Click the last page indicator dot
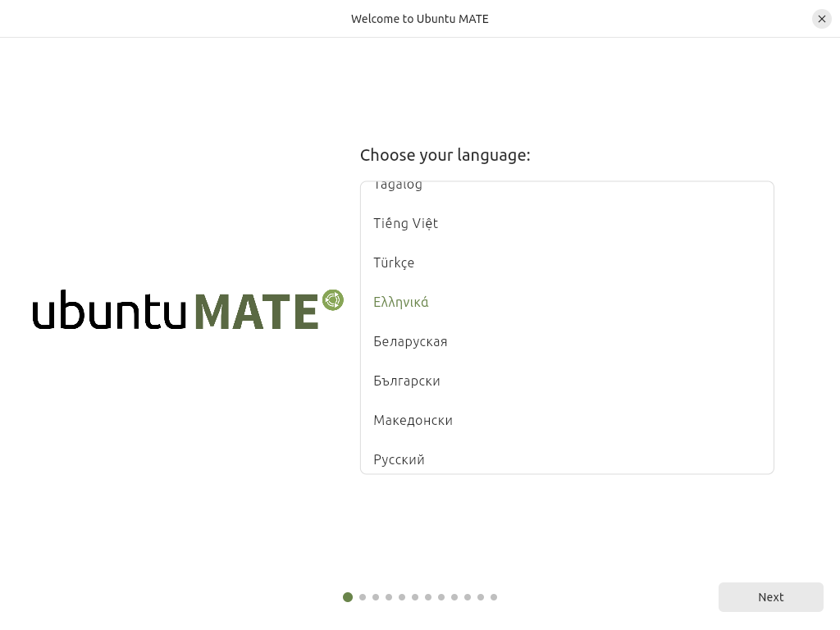The width and height of the screenshot is (840, 630). click(x=494, y=597)
